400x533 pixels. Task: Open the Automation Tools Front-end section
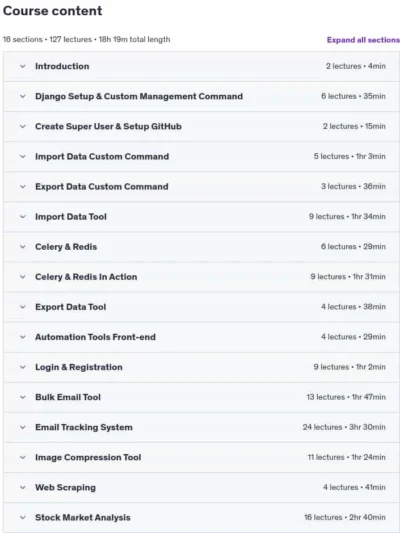pos(202,337)
